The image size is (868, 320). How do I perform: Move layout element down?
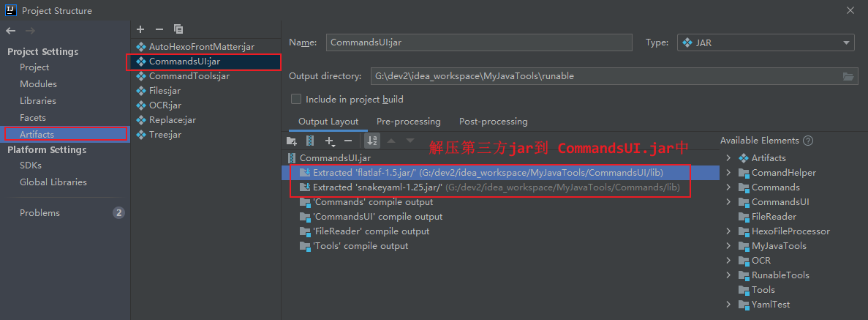pos(410,141)
